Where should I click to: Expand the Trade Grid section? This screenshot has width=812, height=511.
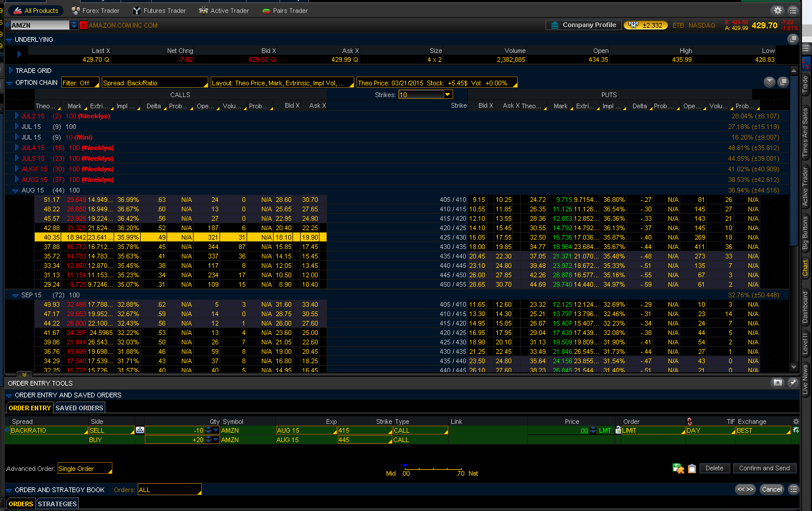tap(10, 71)
